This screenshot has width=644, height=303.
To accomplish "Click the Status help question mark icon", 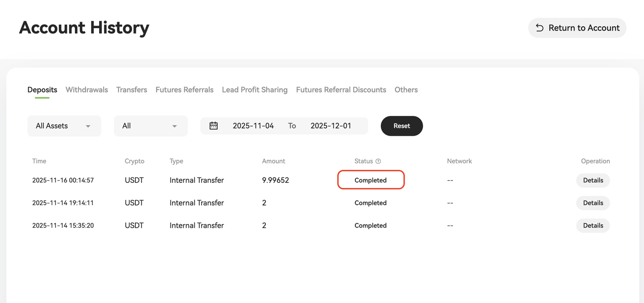I will (378, 161).
